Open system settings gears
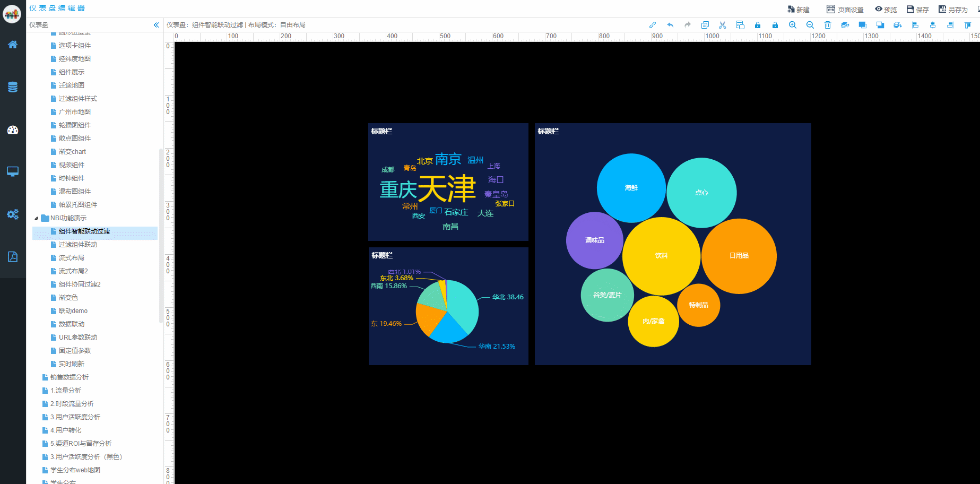Image resolution: width=980 pixels, height=484 pixels. pos(13,214)
